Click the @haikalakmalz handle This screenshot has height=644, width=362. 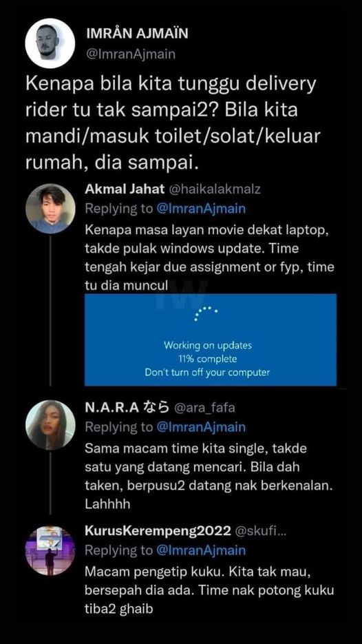215,189
